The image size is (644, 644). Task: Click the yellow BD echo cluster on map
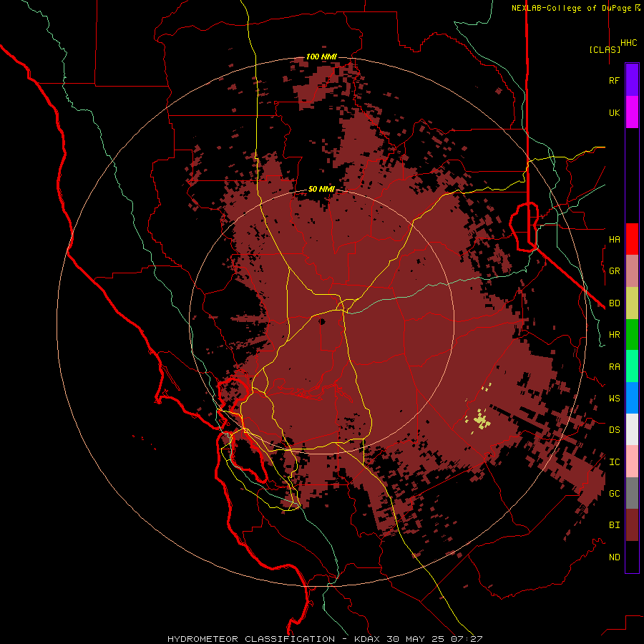(x=482, y=421)
